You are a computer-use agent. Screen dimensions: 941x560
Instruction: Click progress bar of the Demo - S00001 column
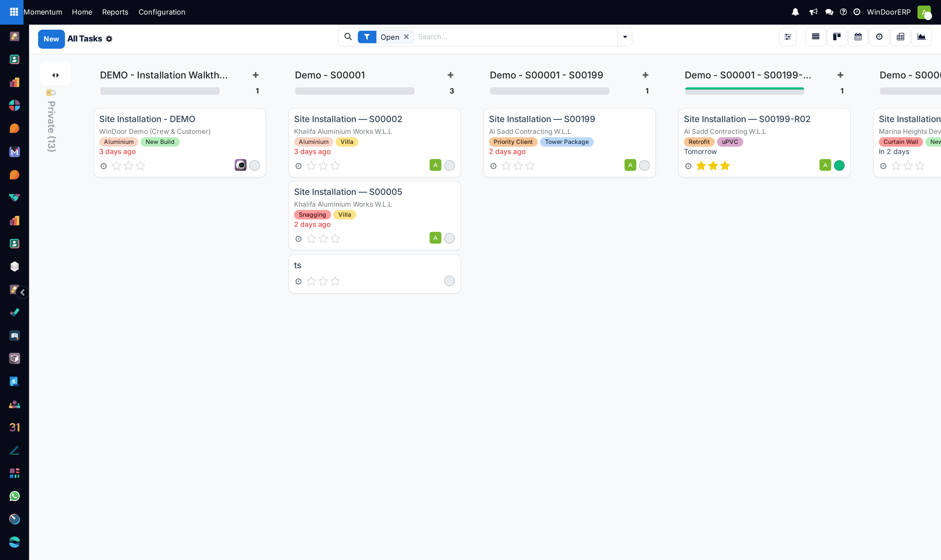click(355, 91)
